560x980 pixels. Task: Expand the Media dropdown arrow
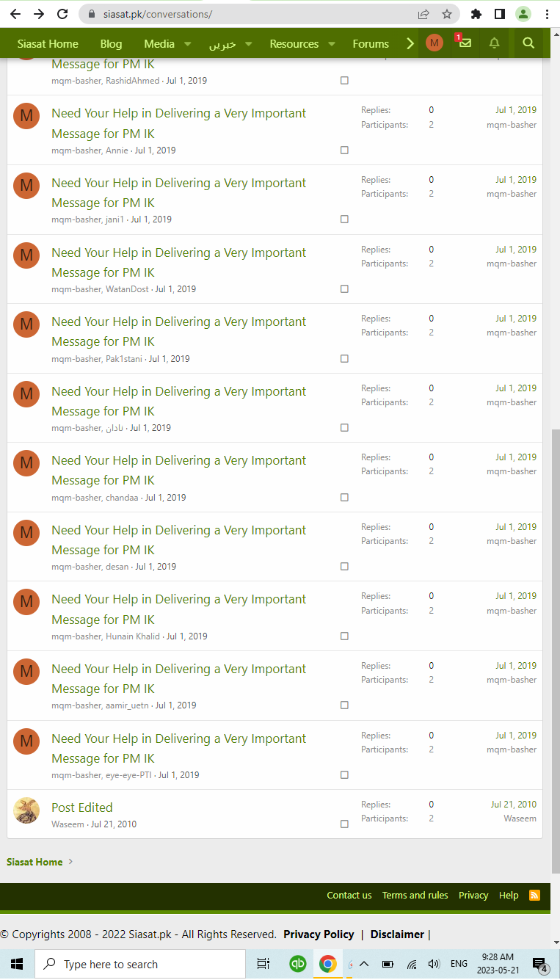pos(187,44)
